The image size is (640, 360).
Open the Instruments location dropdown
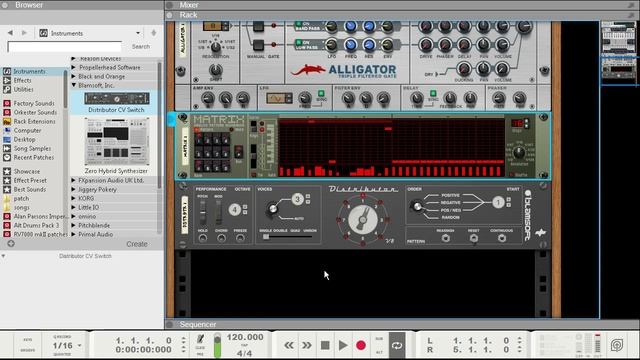pos(90,33)
